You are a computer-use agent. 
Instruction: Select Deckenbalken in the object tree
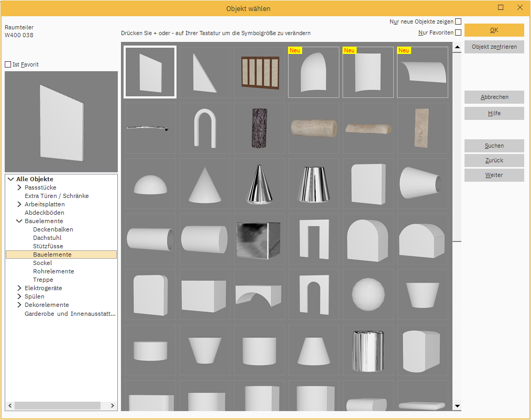coord(53,229)
